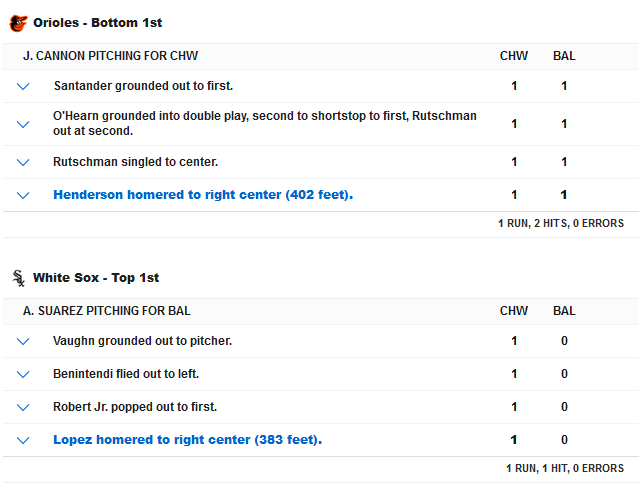Image resolution: width=640 pixels, height=498 pixels.
Task: Click the Orioles team logo icon
Action: click(x=18, y=22)
